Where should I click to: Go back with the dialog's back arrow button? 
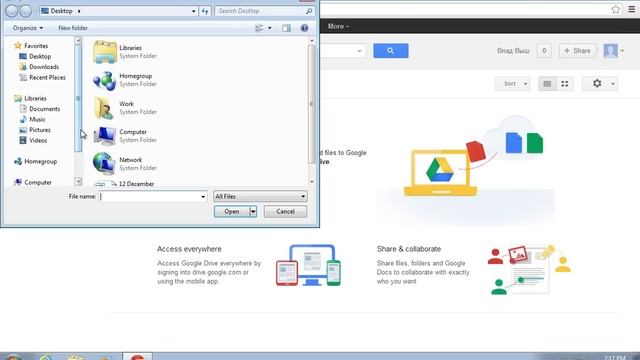click(x=11, y=11)
